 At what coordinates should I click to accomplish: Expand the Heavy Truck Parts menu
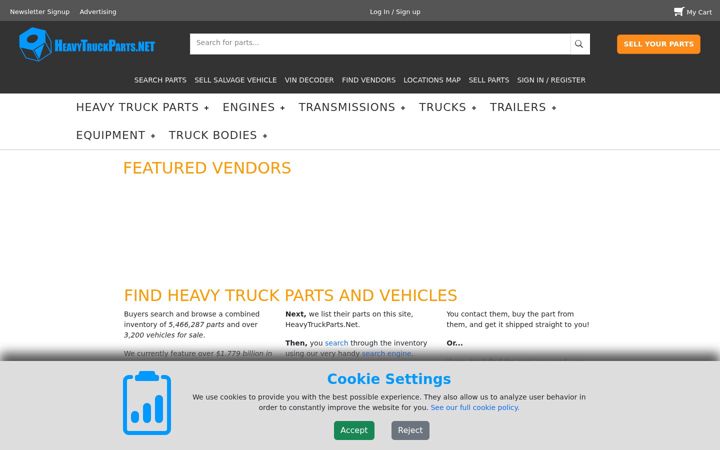tap(142, 107)
